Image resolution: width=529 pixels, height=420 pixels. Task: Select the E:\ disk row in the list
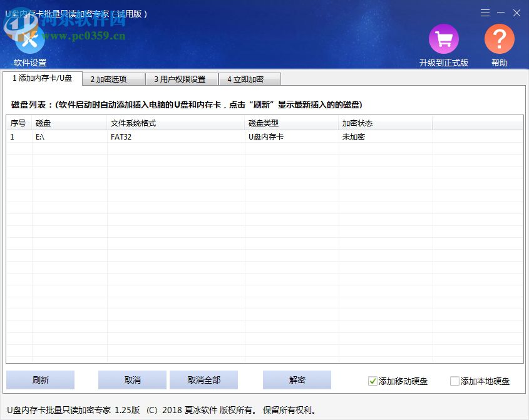click(x=125, y=136)
